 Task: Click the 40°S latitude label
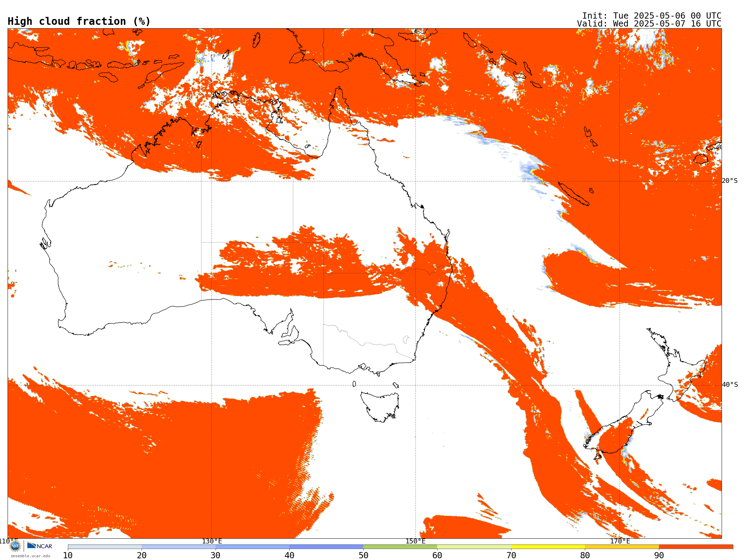tap(730, 385)
